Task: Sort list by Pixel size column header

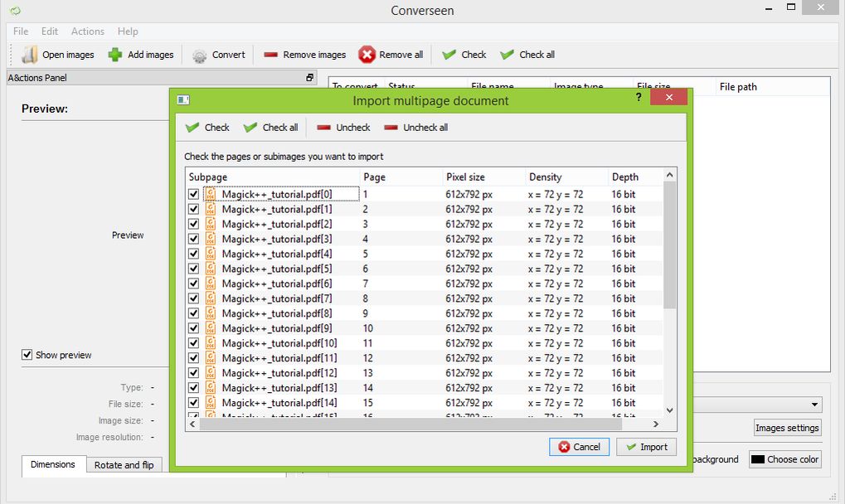Action: [484, 177]
